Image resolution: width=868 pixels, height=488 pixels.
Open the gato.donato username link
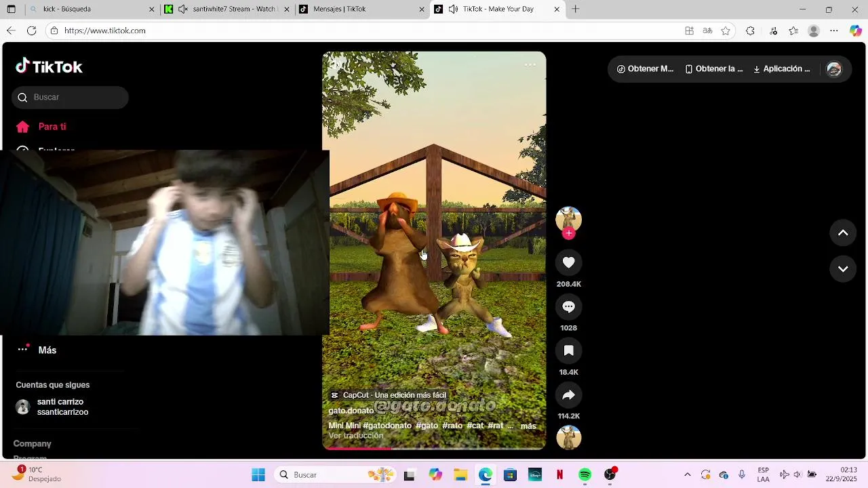pos(351,411)
